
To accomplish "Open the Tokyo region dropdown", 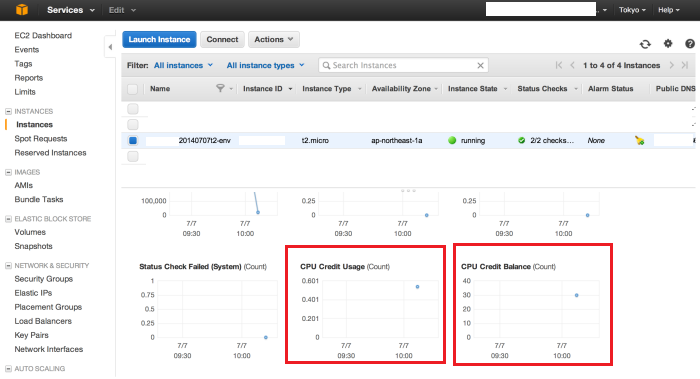I will tap(632, 10).
